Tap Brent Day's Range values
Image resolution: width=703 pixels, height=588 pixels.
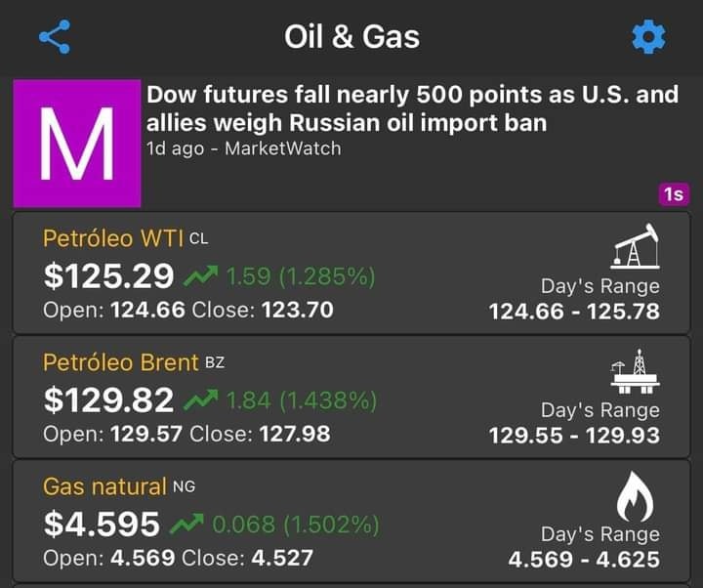click(x=574, y=435)
